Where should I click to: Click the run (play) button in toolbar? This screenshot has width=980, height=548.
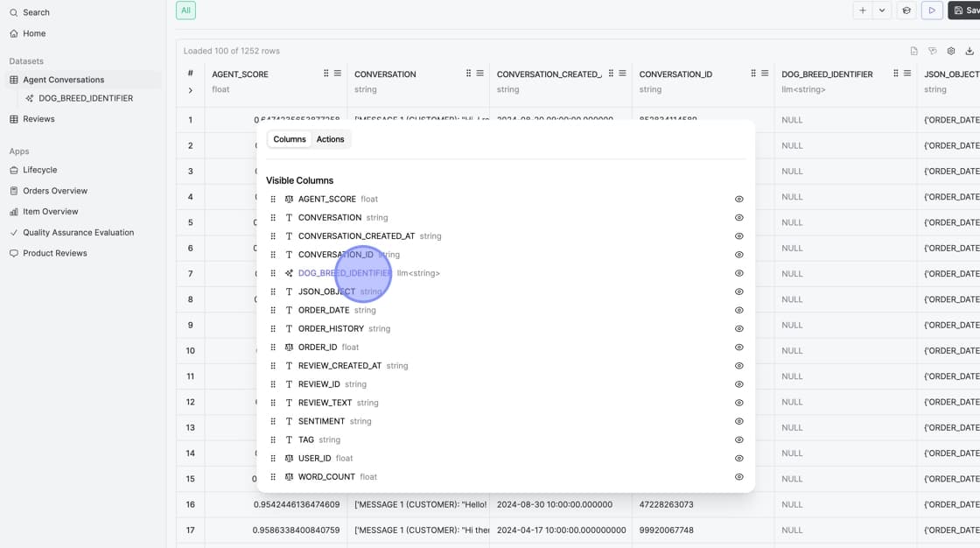pyautogui.click(x=932, y=11)
